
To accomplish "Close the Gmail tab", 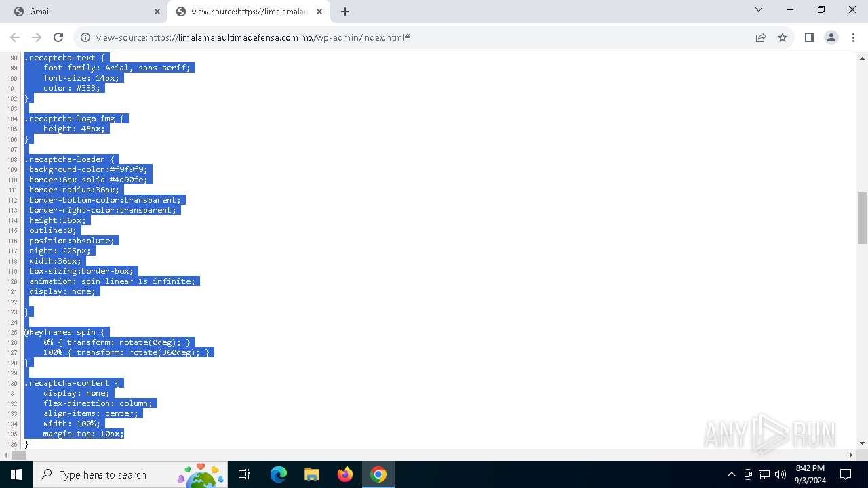I will point(157,12).
